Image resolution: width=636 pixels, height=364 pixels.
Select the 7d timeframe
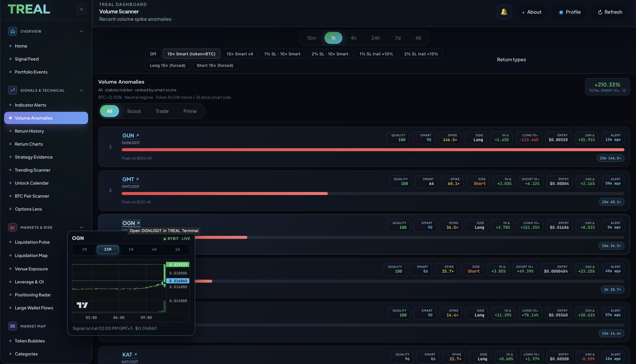click(x=397, y=38)
